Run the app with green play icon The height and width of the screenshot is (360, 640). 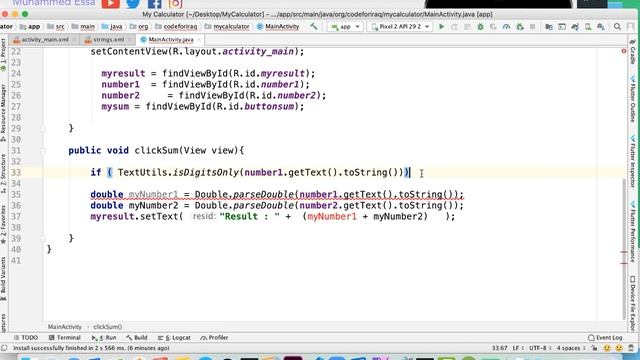441,27
